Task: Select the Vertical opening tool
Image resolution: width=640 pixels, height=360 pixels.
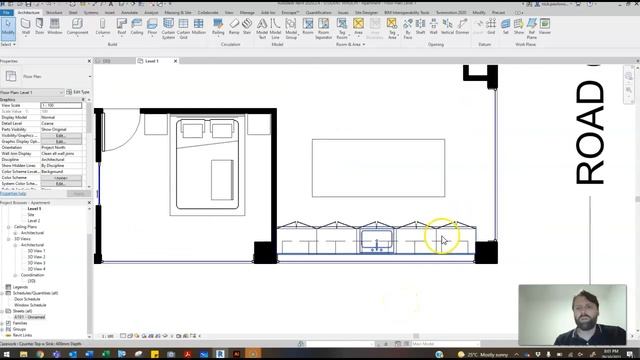Action: (x=447, y=27)
